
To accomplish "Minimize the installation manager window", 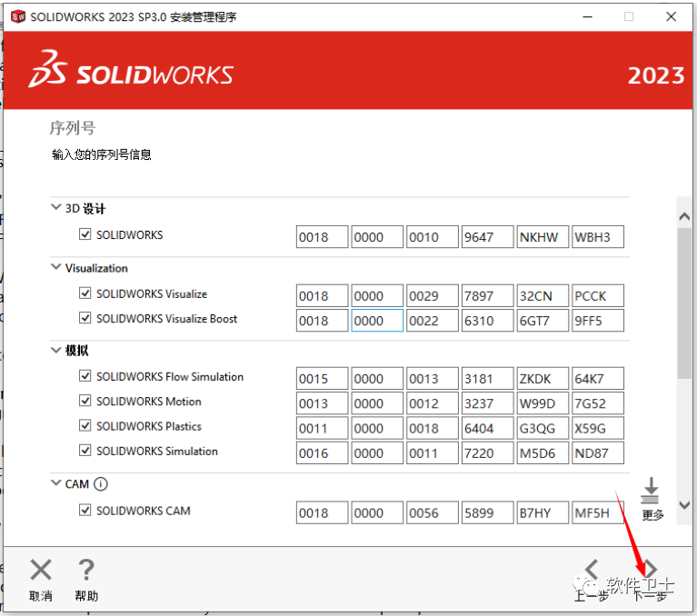I will (588, 17).
